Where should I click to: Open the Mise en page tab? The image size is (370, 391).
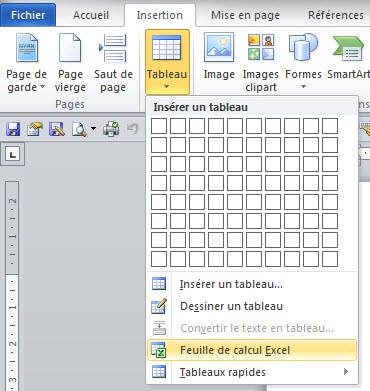pos(245,15)
